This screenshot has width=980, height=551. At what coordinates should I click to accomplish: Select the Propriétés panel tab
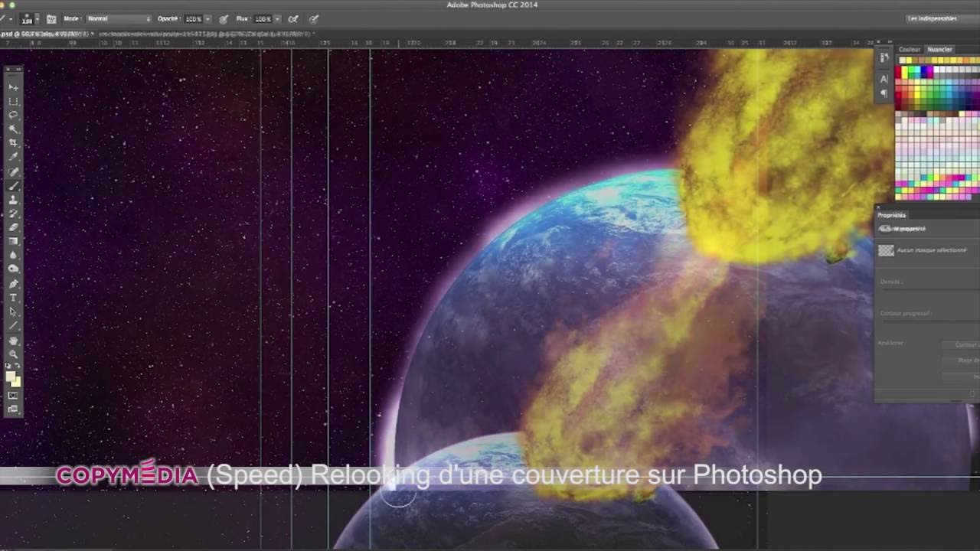pos(892,215)
